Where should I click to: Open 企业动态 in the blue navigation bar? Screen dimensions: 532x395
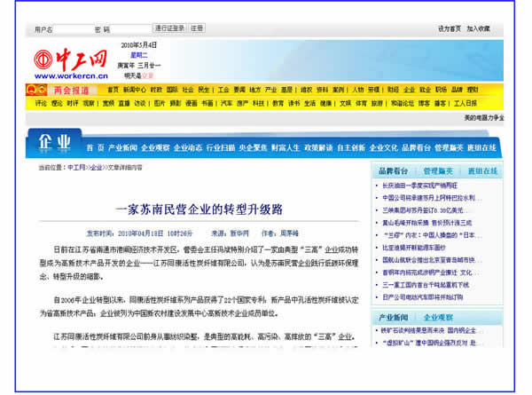point(188,147)
